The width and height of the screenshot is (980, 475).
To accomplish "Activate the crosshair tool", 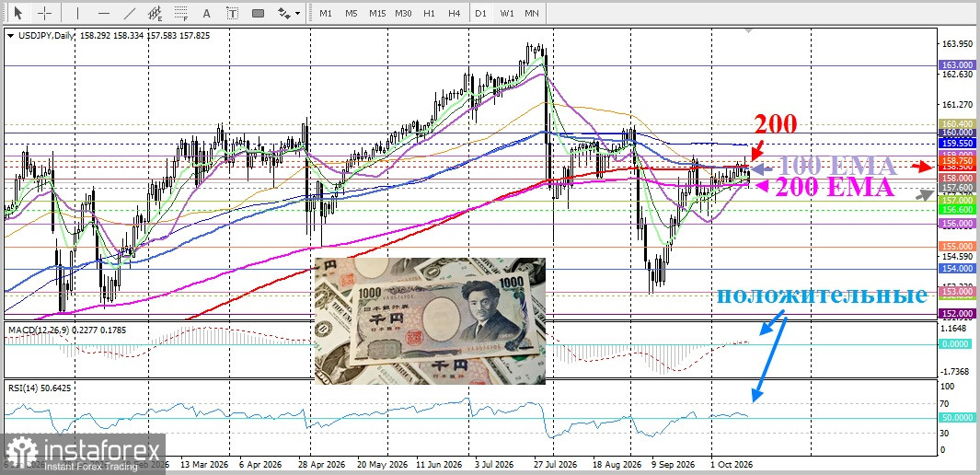I will pyautogui.click(x=45, y=13).
